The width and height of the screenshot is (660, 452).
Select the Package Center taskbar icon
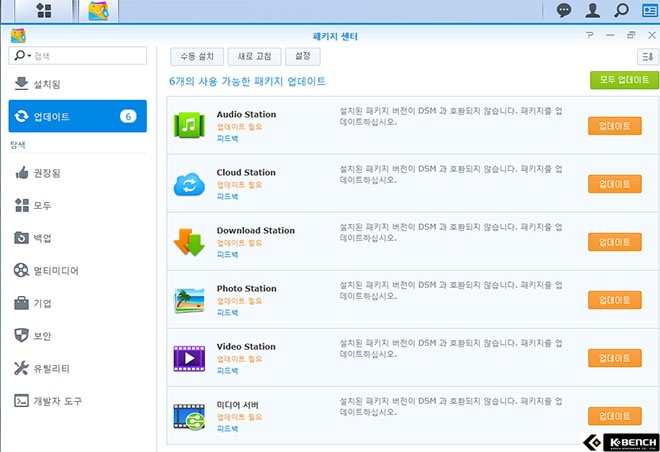[98, 11]
